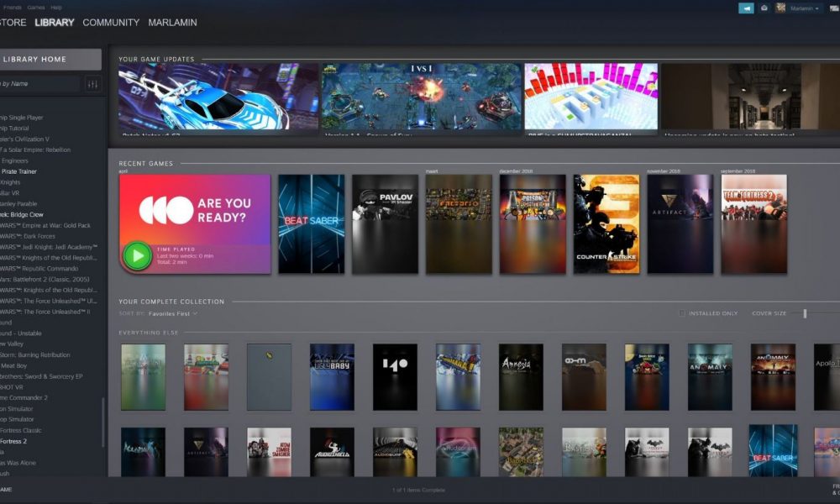Select Sword & Sworcery EP entry
This screenshot has width=840, height=504.
pyautogui.click(x=41, y=376)
